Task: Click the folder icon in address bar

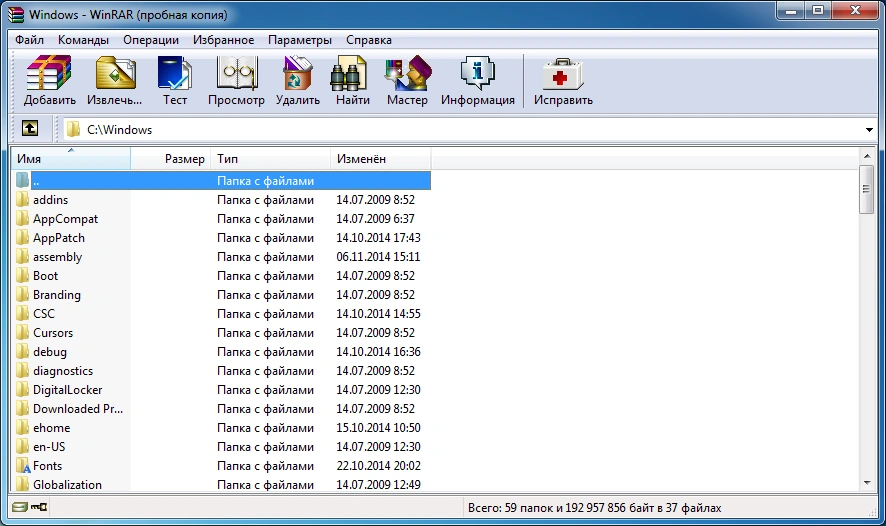Action: tap(73, 129)
